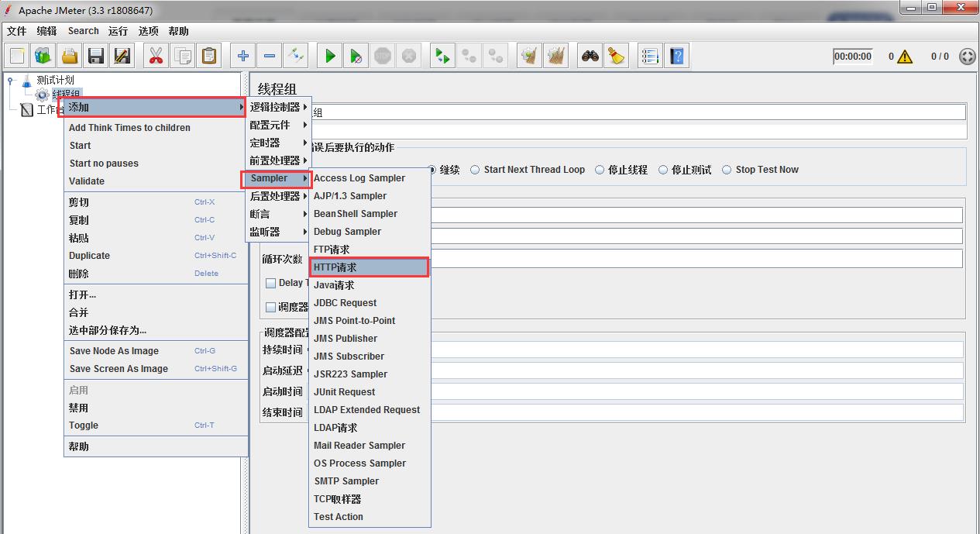The width and height of the screenshot is (980, 534).
Task: Open the 帮助 menu in menu bar
Action: tap(178, 31)
